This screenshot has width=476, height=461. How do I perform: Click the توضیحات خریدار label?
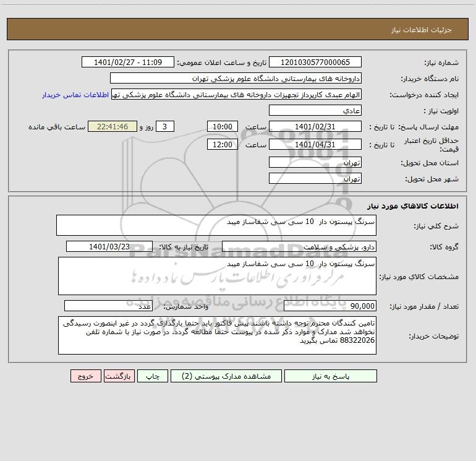(x=433, y=336)
